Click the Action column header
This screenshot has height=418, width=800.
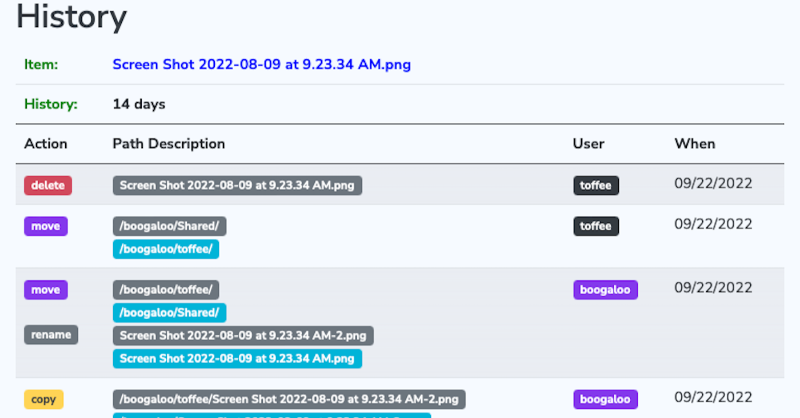tap(46, 144)
